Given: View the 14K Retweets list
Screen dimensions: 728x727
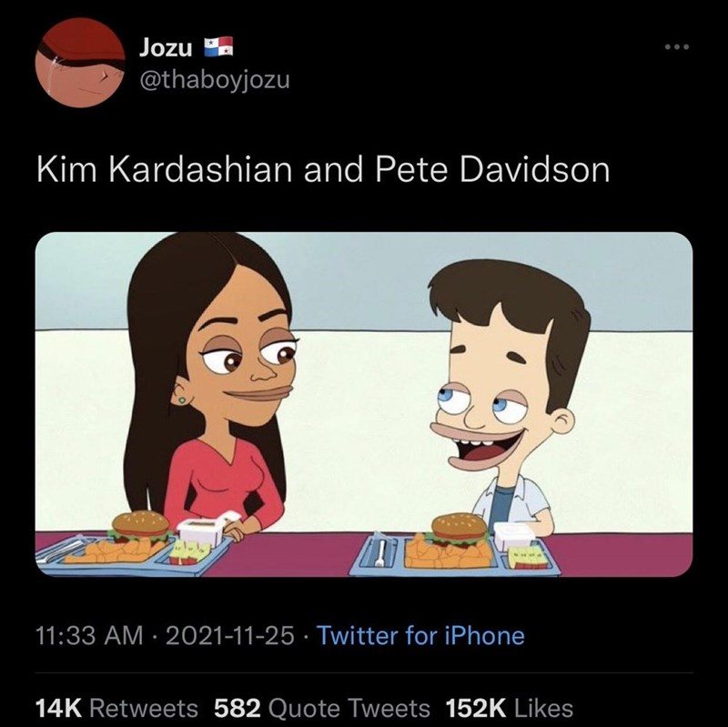Looking at the screenshot, I should [116, 708].
